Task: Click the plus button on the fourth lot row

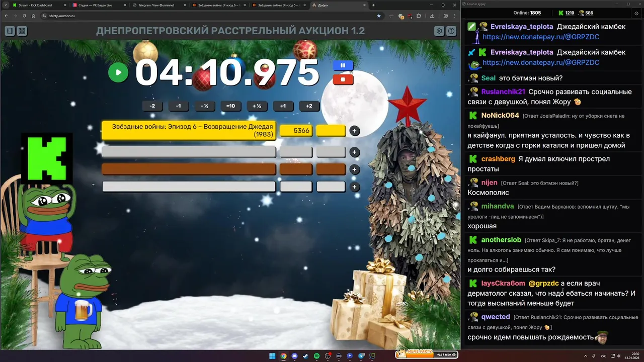Action: click(355, 187)
